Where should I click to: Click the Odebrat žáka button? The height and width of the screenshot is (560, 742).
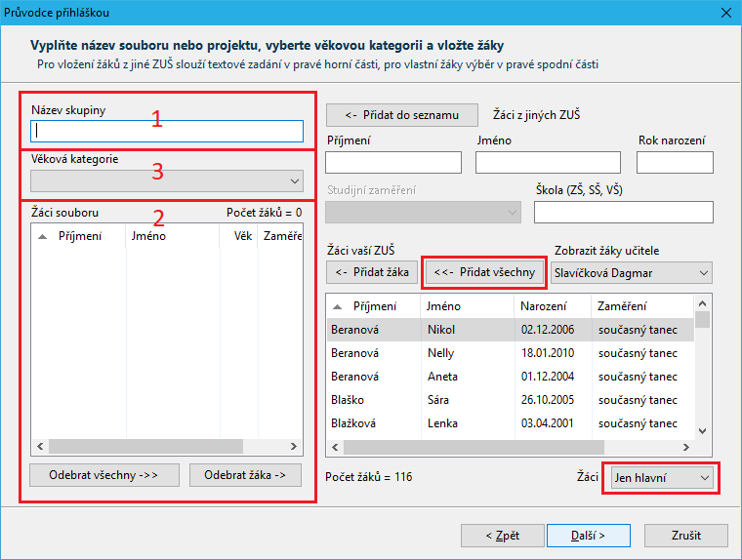tap(245, 475)
